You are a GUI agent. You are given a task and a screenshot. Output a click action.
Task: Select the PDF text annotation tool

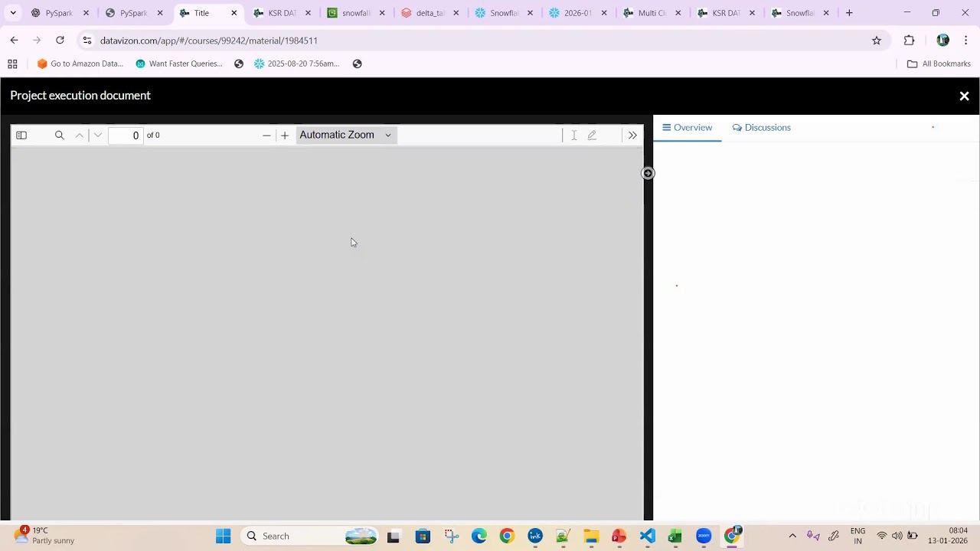573,135
